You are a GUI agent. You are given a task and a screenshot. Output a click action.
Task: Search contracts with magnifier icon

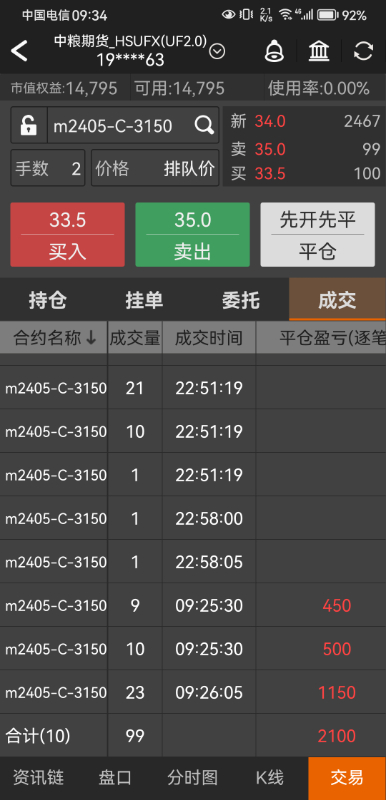coord(204,125)
